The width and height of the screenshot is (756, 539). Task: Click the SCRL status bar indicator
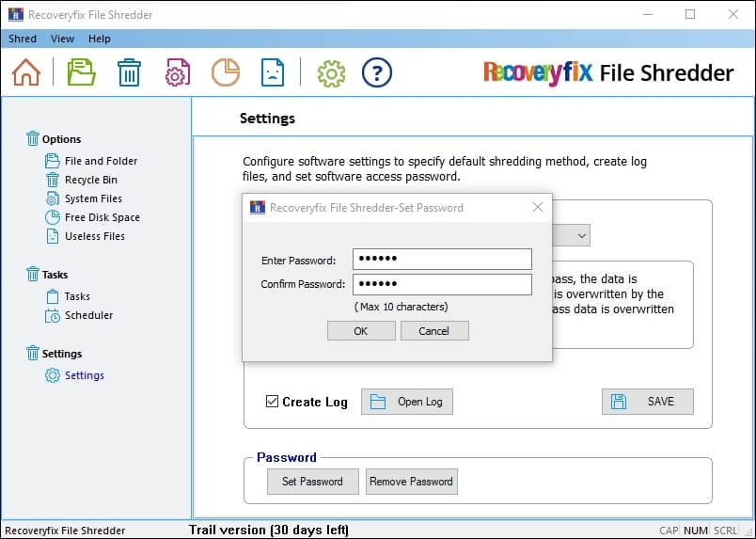[x=725, y=531]
